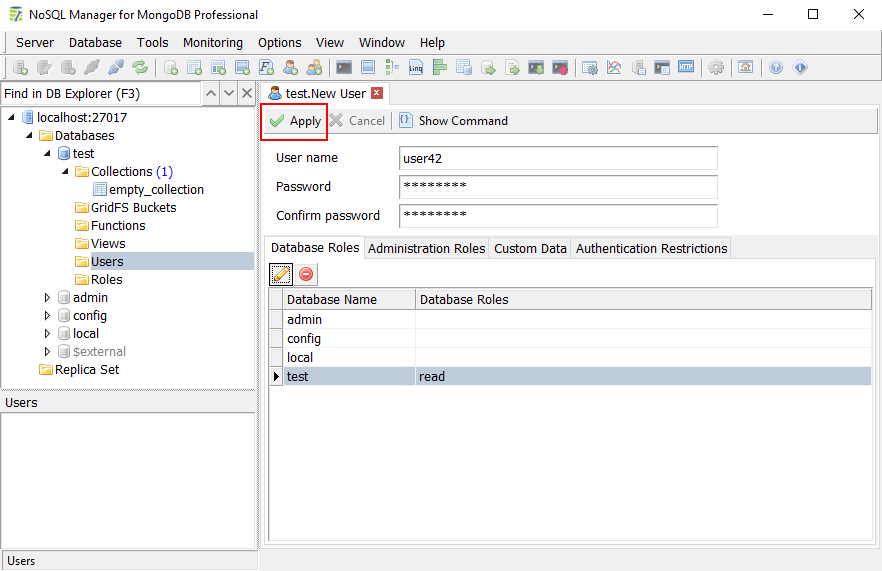Open the Monitoring menu
Screen dimensions: 882x571
(x=212, y=43)
